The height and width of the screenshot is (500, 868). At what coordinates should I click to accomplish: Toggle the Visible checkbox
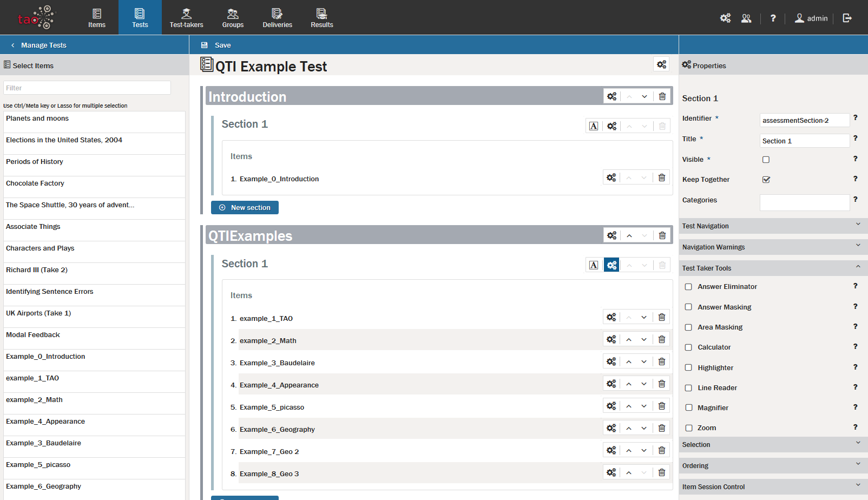(766, 160)
